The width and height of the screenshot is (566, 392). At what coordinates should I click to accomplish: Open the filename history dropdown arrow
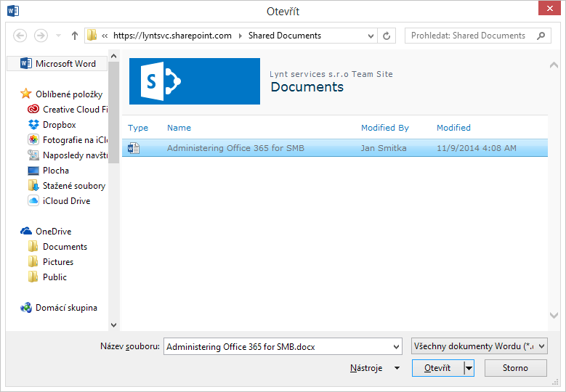pyautogui.click(x=396, y=347)
